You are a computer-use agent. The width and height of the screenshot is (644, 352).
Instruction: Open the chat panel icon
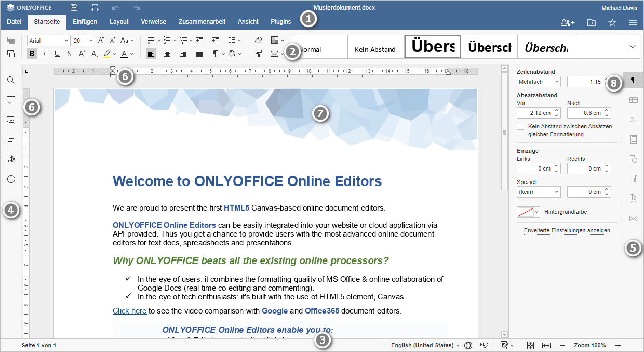(10, 120)
